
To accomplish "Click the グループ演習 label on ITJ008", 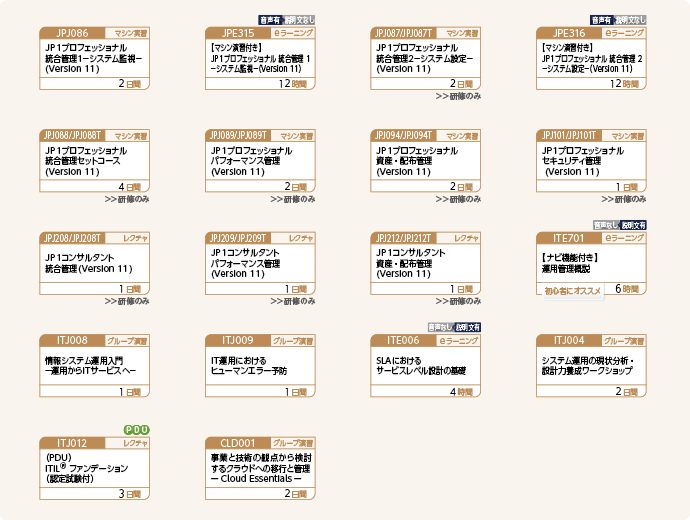I will pyautogui.click(x=127, y=341).
